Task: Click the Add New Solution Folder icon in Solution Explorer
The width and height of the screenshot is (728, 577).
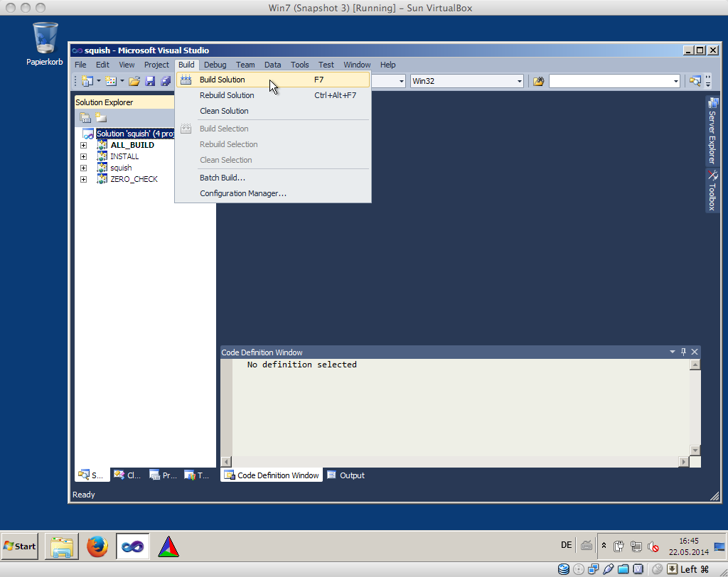Action: pos(101,117)
